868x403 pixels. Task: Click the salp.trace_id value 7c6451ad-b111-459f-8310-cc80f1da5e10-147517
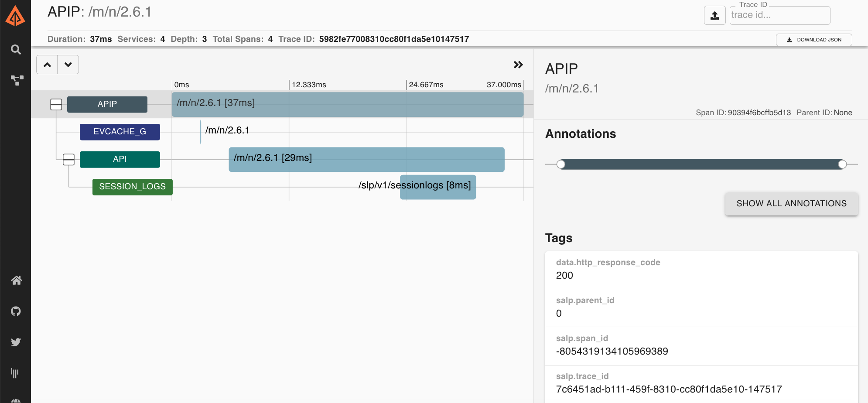point(669,389)
